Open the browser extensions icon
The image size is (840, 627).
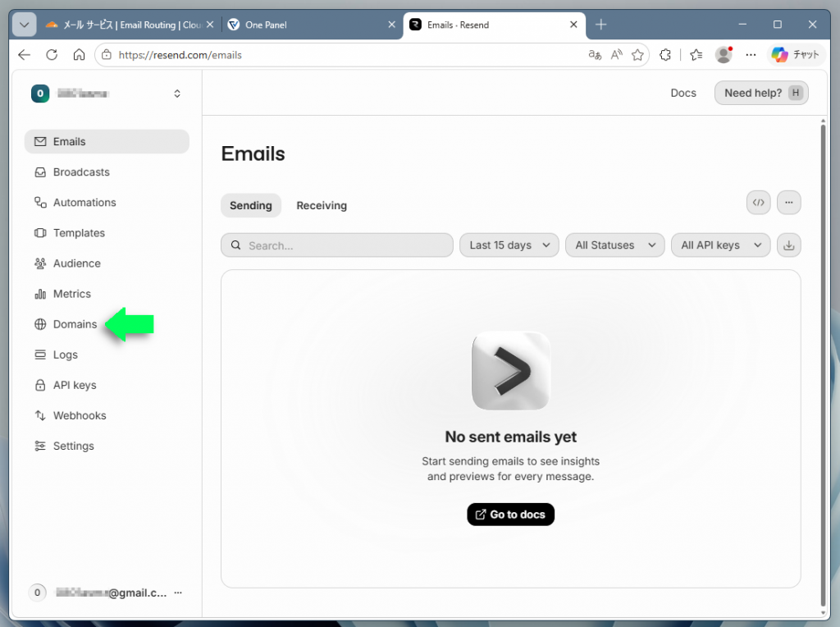pyautogui.click(x=664, y=55)
